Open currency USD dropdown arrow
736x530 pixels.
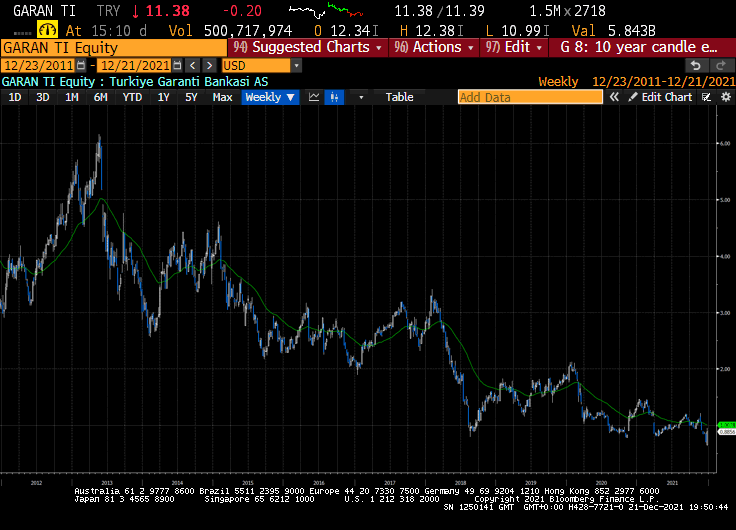[x=296, y=66]
